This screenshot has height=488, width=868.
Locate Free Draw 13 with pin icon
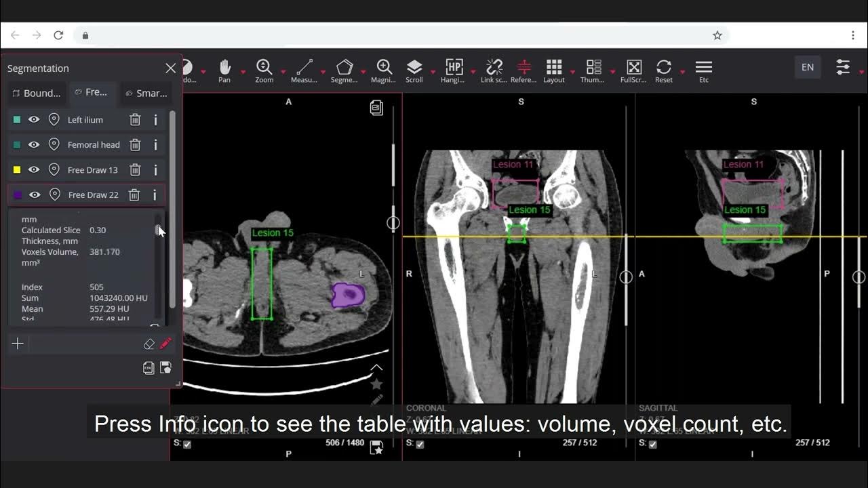(54, 170)
